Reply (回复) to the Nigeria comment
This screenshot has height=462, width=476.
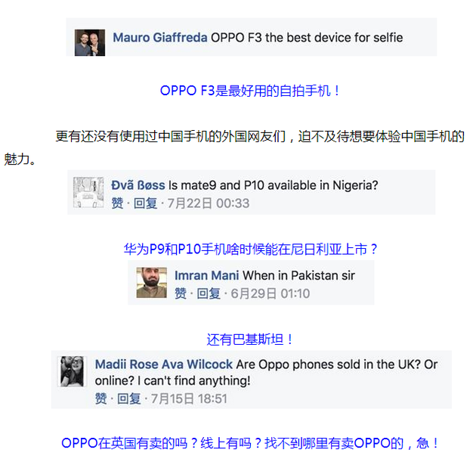click(x=145, y=203)
